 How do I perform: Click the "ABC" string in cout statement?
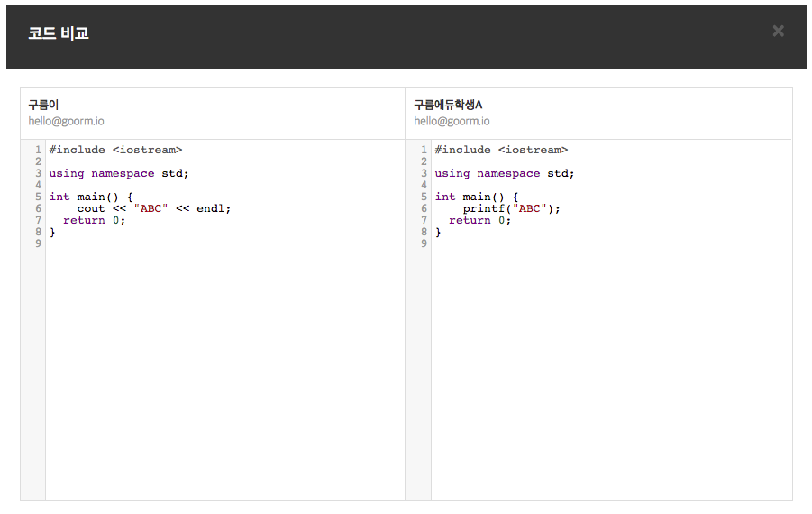[151, 208]
